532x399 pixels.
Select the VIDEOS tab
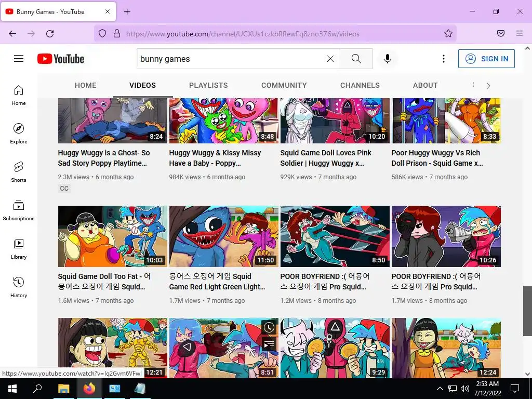[x=142, y=86]
